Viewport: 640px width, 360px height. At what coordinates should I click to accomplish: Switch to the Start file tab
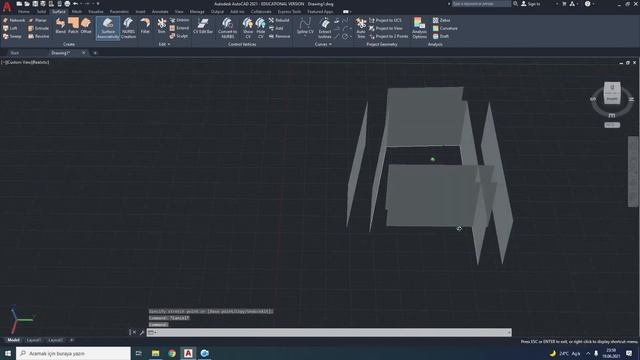(x=15, y=53)
